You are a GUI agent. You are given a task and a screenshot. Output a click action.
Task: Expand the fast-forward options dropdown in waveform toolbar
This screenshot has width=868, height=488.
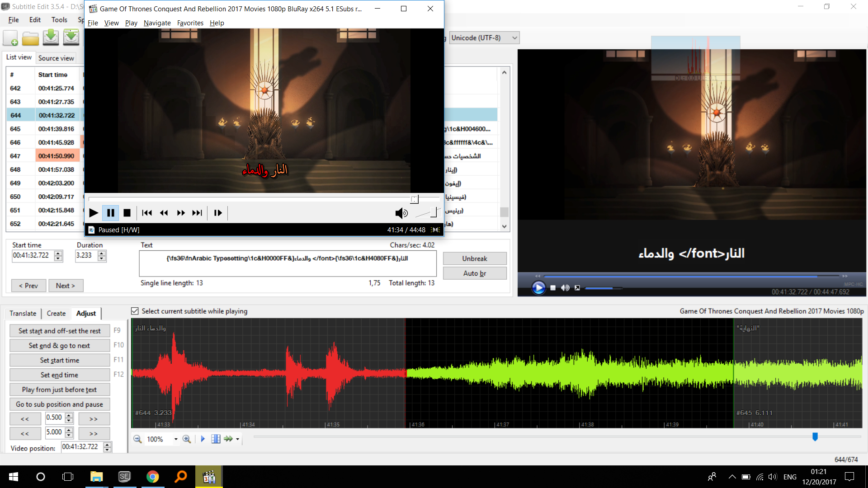point(236,439)
